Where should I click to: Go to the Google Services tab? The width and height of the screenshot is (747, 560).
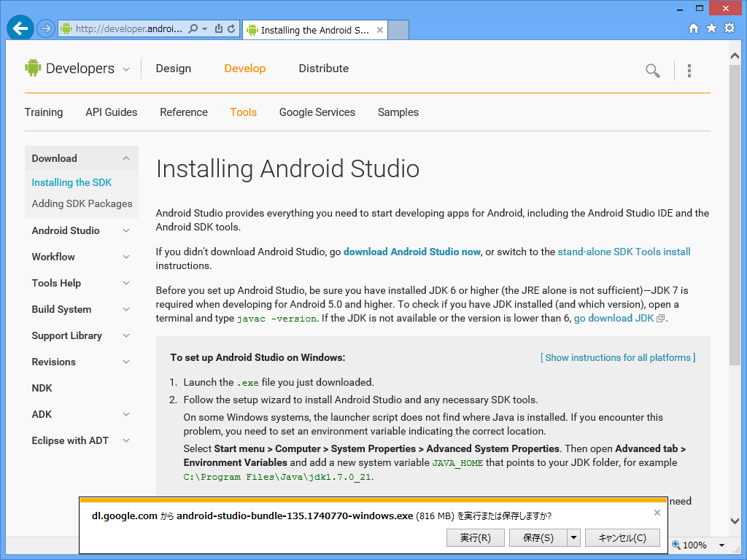317,112
